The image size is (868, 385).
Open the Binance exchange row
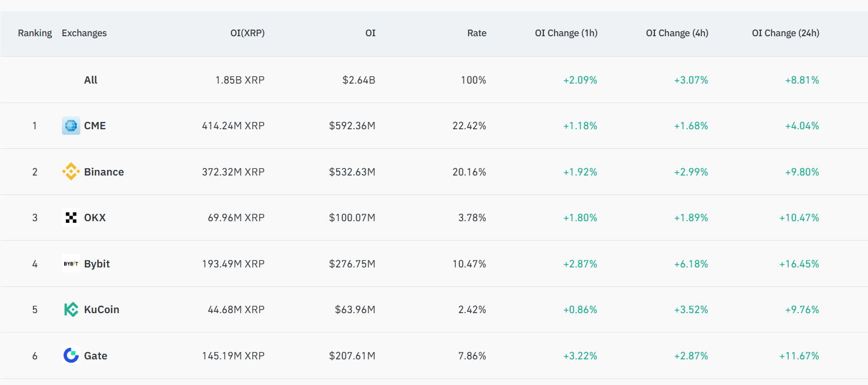pos(104,172)
